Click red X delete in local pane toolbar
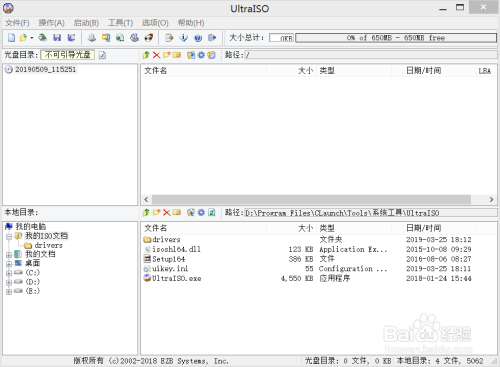Viewport: 500px width, 367px height. [x=167, y=212]
